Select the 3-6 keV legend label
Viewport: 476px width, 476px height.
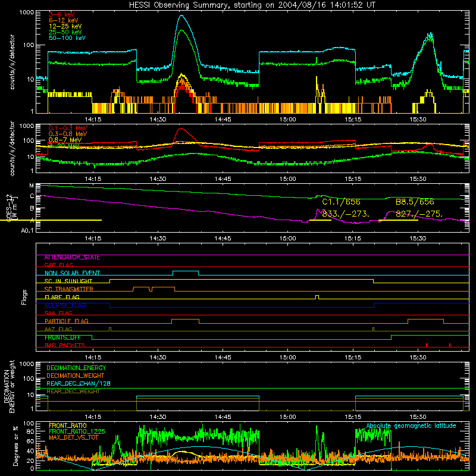62,14
